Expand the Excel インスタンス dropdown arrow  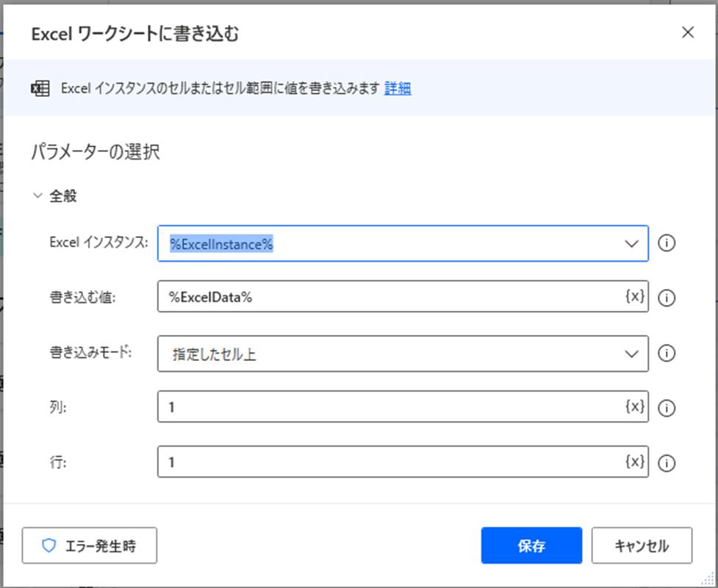(631, 243)
